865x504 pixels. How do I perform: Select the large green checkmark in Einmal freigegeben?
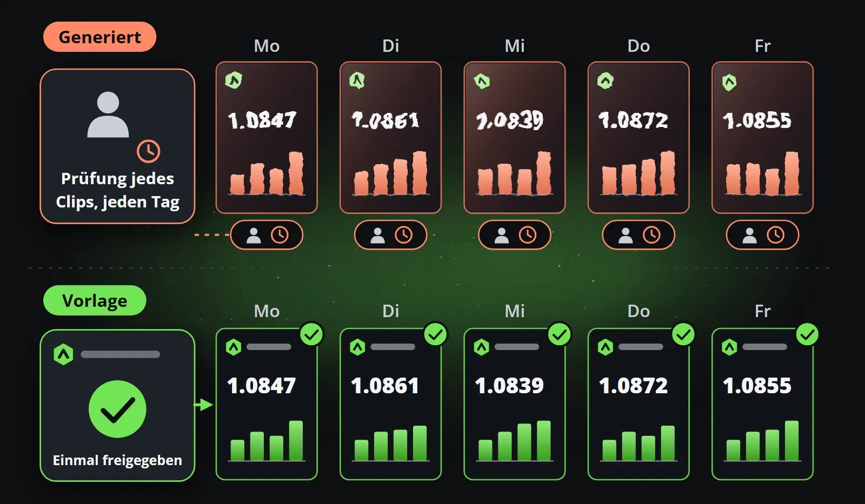117,409
